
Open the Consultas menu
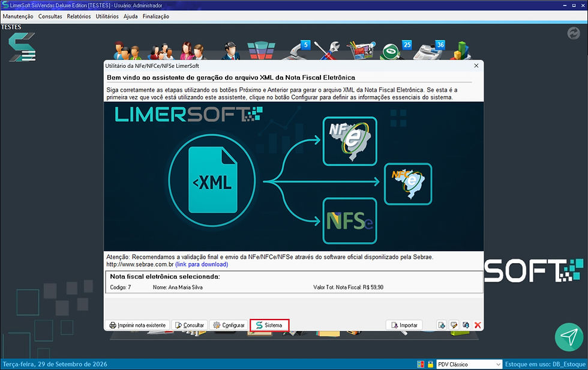coord(50,16)
